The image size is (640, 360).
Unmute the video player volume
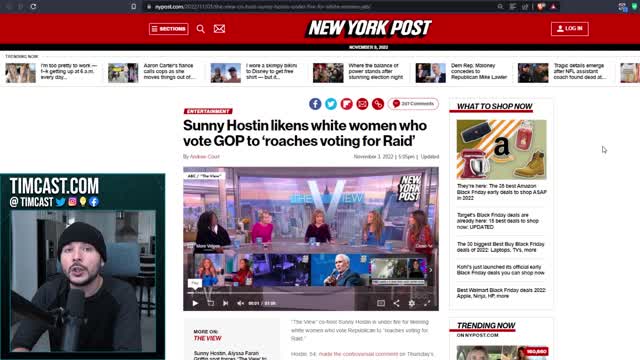(x=240, y=303)
